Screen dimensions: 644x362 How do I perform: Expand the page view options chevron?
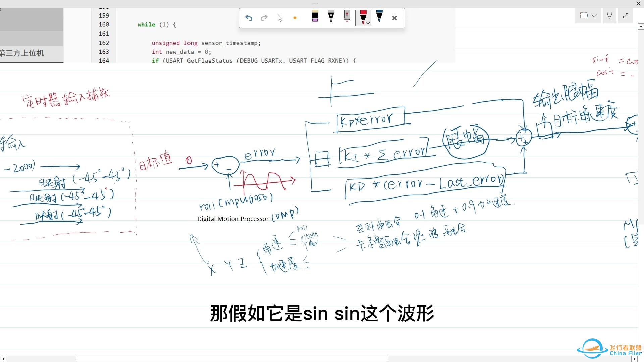click(x=594, y=16)
